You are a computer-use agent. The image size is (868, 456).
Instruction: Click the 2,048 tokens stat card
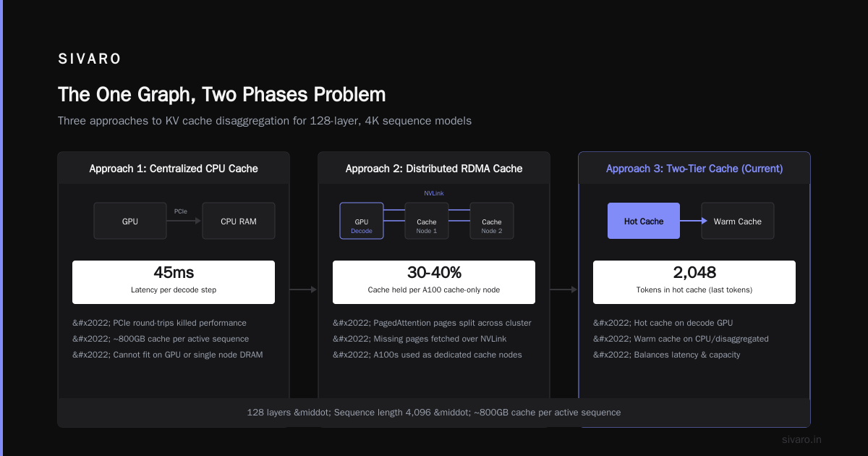[694, 282]
